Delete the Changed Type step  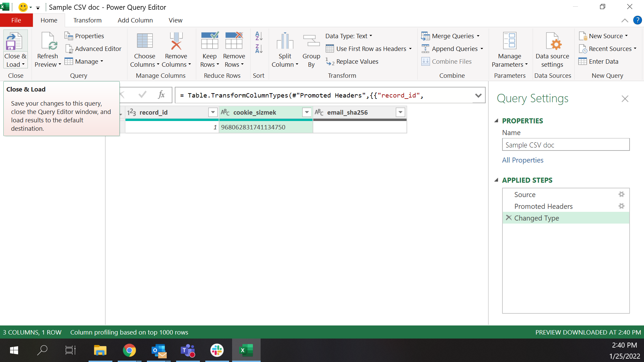[508, 218]
